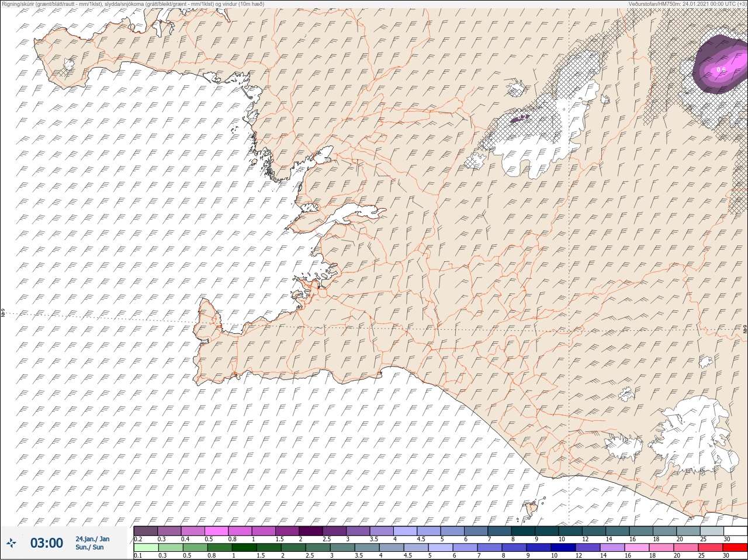Click lower legend pink swatch between 16 and 18
Screen dimensions: 748x560
637,548
